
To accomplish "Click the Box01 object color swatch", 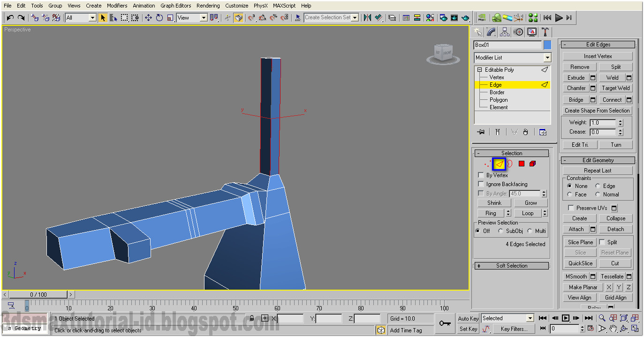I will pos(546,45).
